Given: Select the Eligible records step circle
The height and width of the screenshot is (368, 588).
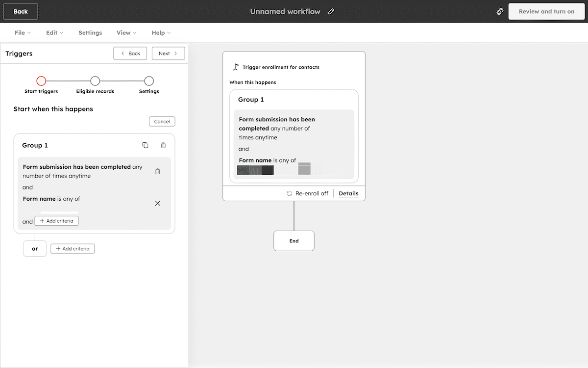Looking at the screenshot, I should 95,81.
